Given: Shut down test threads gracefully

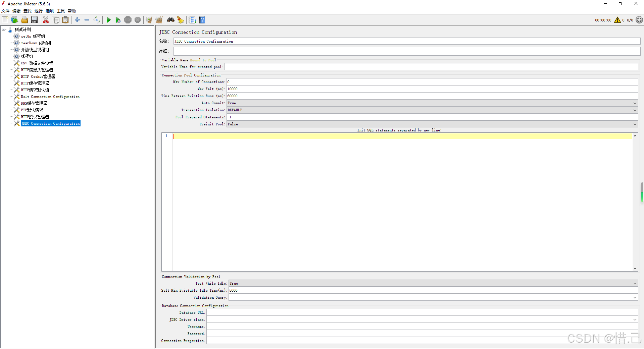Looking at the screenshot, I should (x=138, y=20).
